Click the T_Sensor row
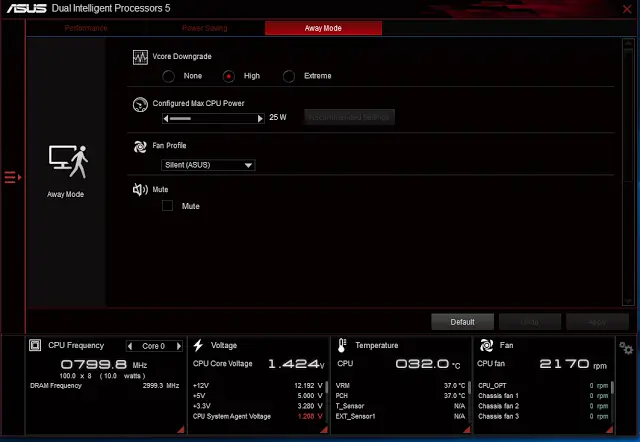Image resolution: width=640 pixels, height=442 pixels. click(x=400, y=406)
